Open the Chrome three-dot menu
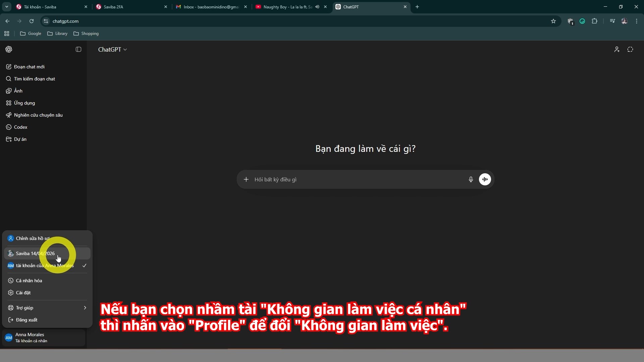The height and width of the screenshot is (362, 644). click(x=637, y=21)
